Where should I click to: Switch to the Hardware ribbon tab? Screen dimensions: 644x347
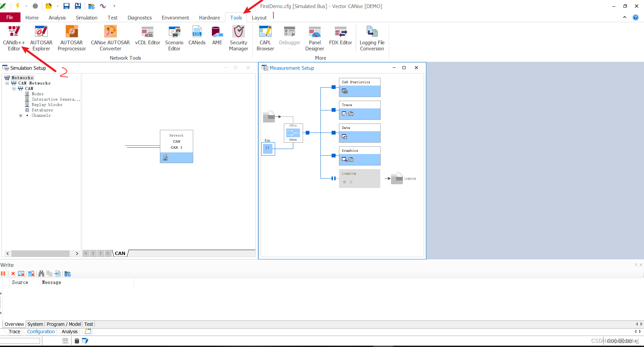tap(209, 17)
